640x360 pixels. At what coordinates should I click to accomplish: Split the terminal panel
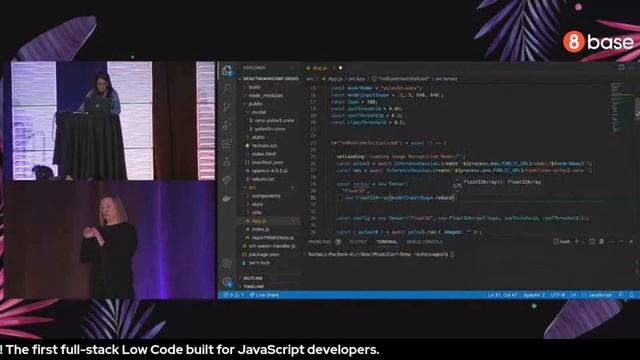(592, 242)
